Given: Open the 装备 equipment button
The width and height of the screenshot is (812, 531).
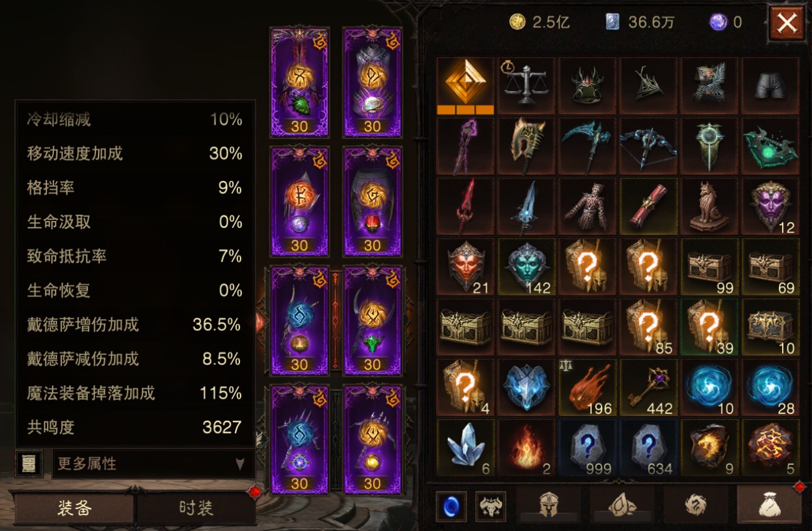Looking at the screenshot, I should (x=74, y=508).
